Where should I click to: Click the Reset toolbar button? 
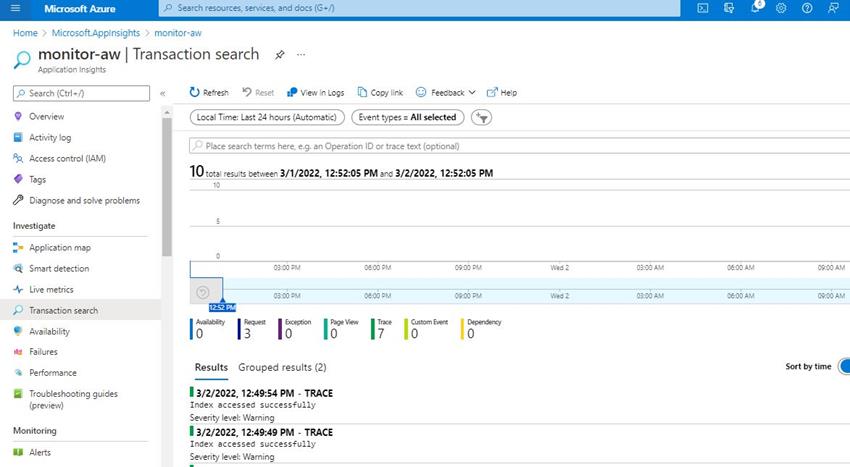click(x=257, y=93)
